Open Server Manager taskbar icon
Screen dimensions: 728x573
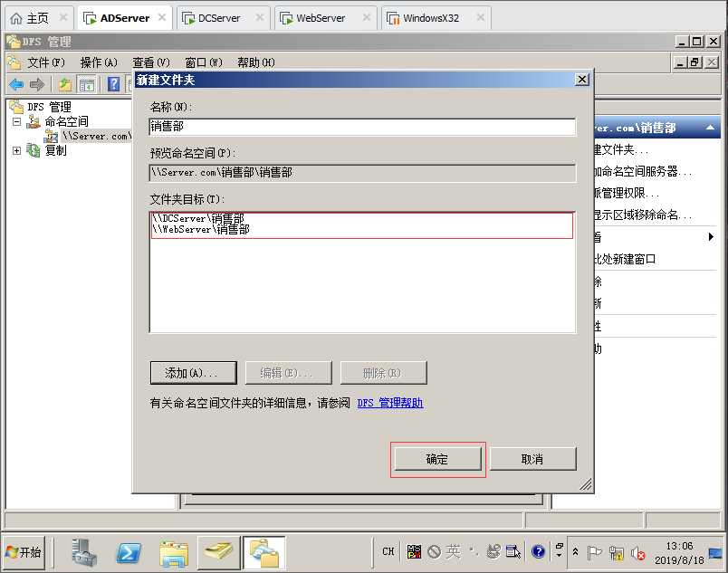tap(83, 552)
